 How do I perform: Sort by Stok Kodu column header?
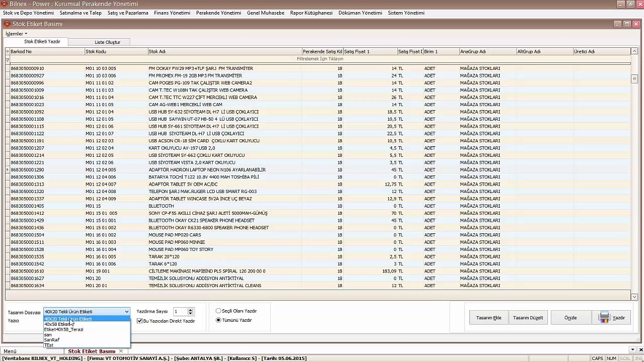pos(116,51)
